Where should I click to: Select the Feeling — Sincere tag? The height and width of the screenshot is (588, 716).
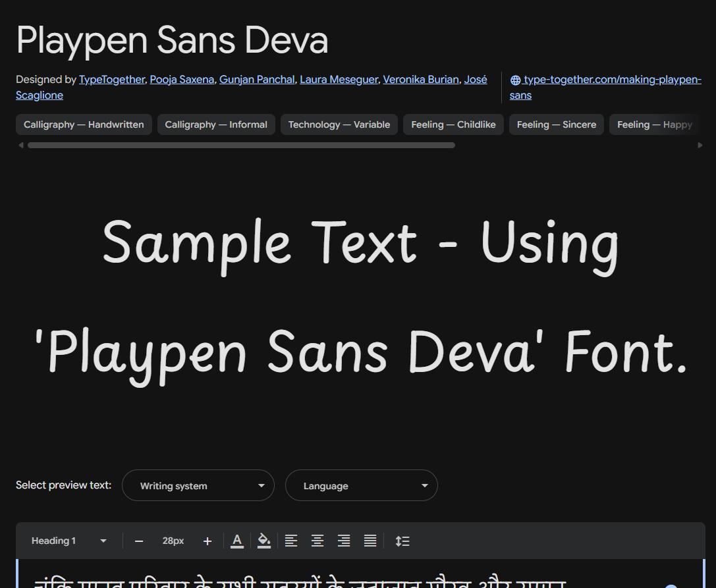pyautogui.click(x=556, y=124)
